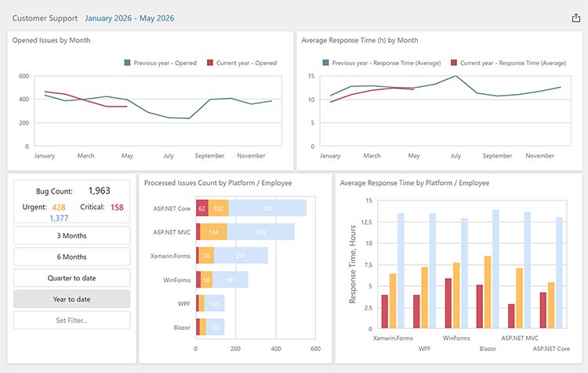Select the WinForms red response time column
This screenshot has width=588, height=373.
tap(448, 303)
